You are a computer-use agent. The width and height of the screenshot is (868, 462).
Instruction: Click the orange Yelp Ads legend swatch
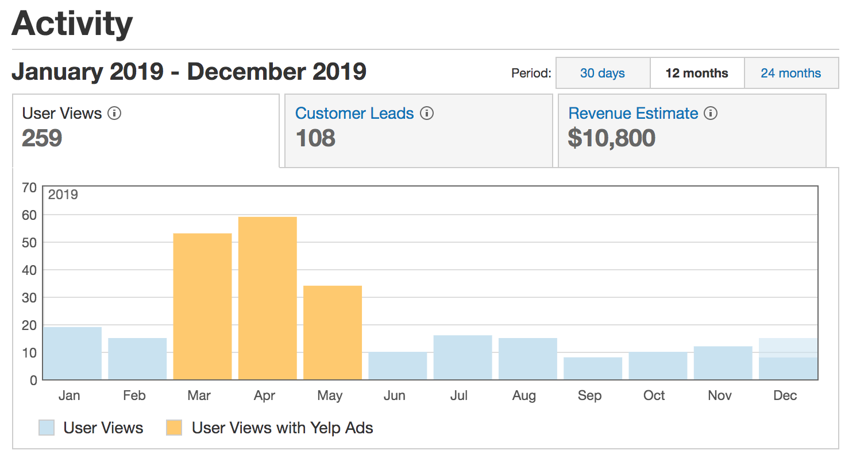click(x=174, y=428)
